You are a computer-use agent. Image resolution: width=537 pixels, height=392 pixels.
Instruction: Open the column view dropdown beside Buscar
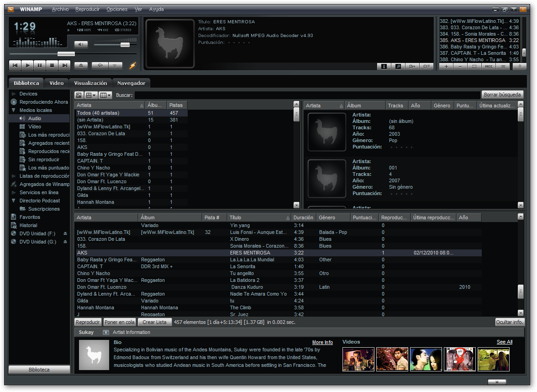[105, 95]
